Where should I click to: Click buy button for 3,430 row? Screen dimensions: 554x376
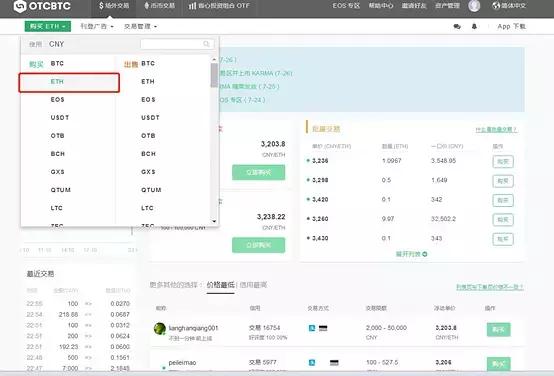pos(503,239)
